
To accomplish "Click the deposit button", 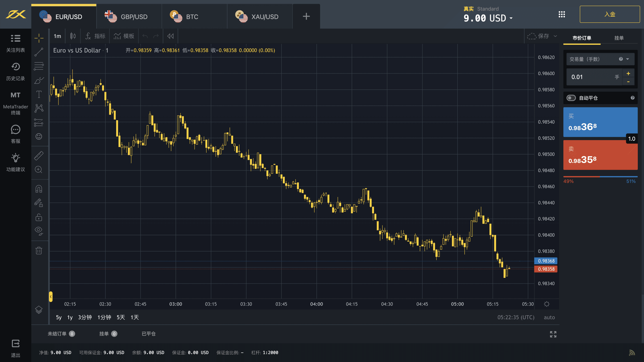I will pos(609,15).
